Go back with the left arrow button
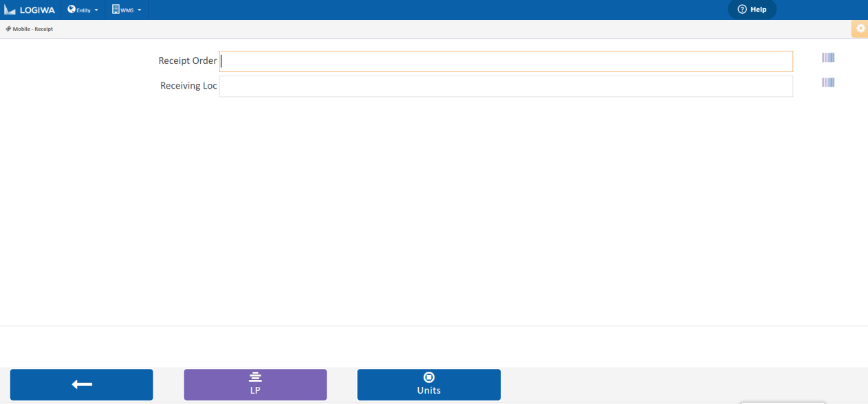This screenshot has width=868, height=404. [x=81, y=385]
